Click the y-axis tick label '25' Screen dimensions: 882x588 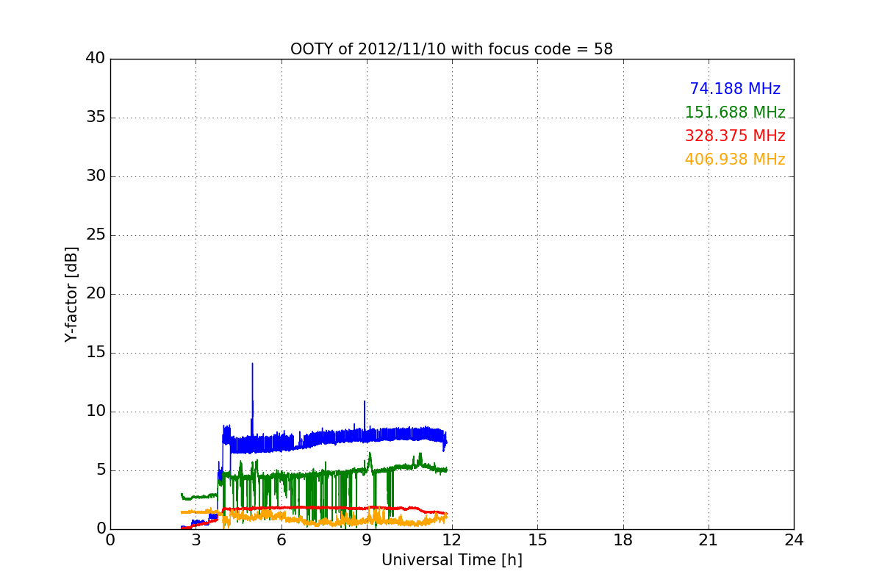point(96,235)
